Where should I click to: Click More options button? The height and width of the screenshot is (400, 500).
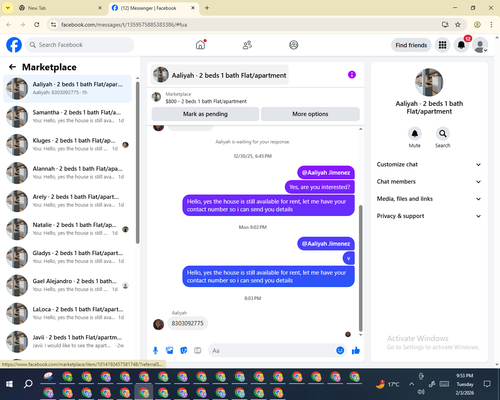click(310, 114)
